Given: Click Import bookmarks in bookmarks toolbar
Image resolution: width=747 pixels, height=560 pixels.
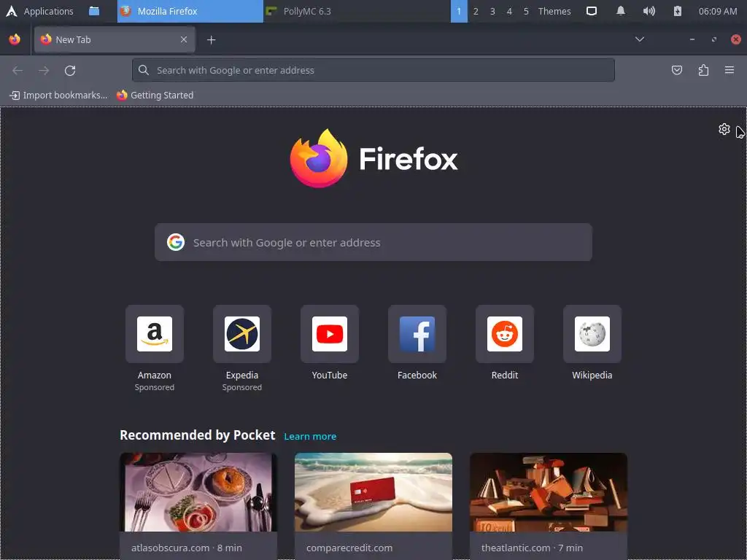Looking at the screenshot, I should (58, 96).
